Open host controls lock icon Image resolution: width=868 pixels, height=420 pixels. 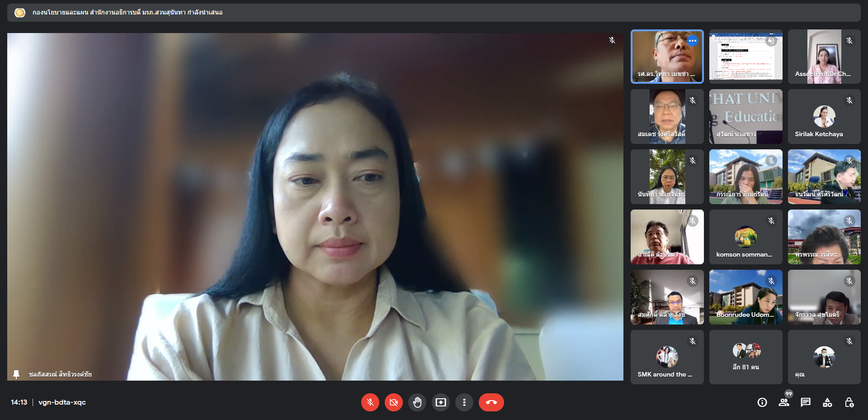click(x=849, y=402)
